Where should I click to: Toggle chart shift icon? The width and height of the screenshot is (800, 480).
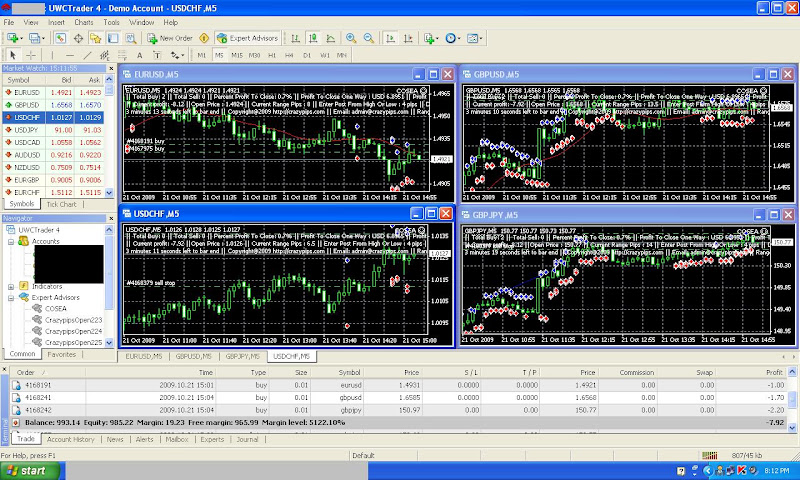(408, 38)
